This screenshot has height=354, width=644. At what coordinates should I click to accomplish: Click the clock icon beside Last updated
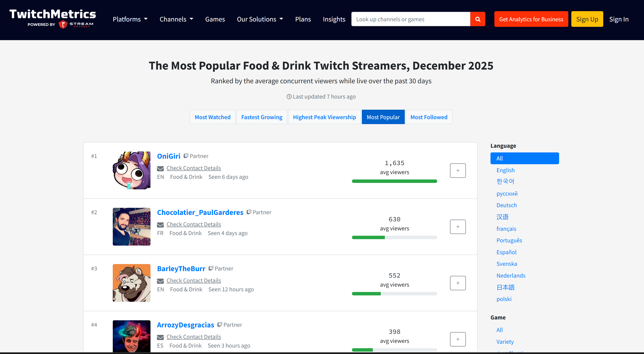pyautogui.click(x=289, y=96)
